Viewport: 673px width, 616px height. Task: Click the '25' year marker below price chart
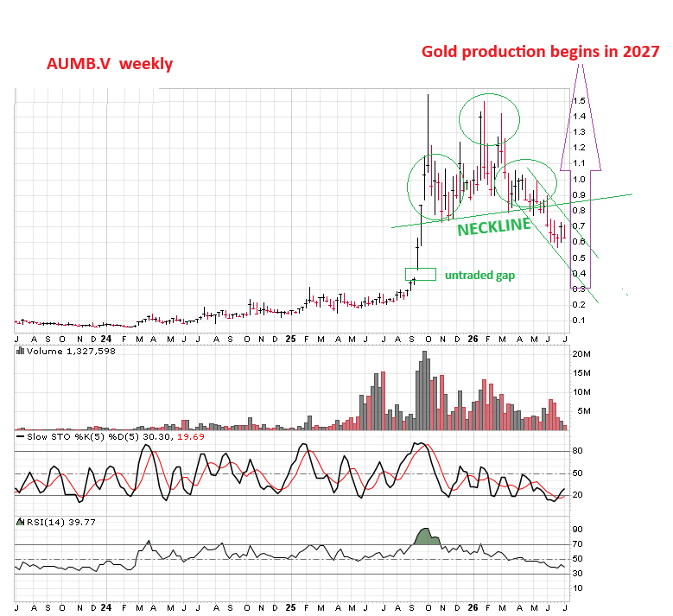tap(290, 340)
